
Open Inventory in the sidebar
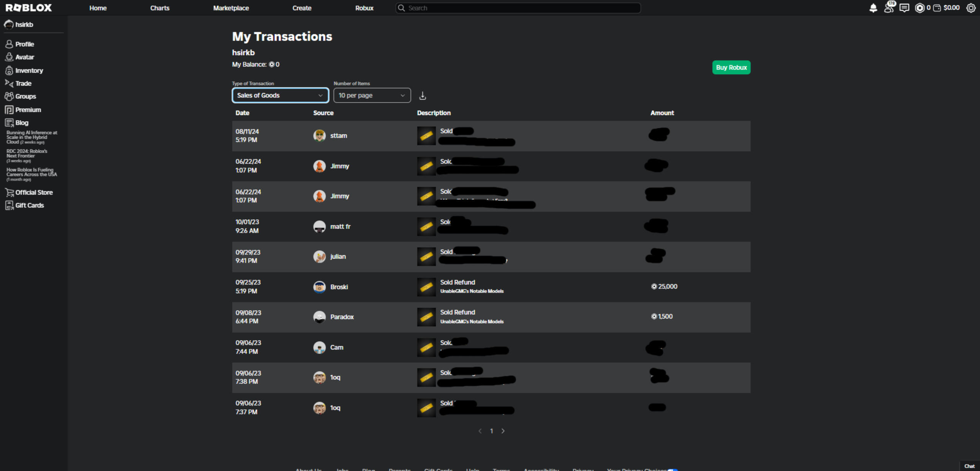pos(24,70)
